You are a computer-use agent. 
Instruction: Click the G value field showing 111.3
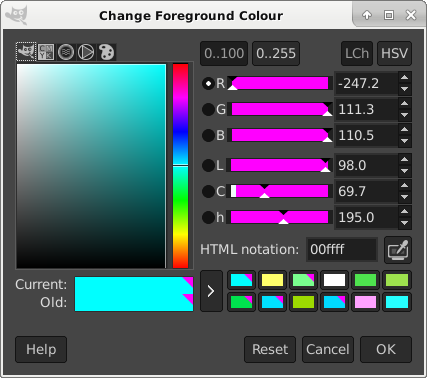tap(366, 109)
